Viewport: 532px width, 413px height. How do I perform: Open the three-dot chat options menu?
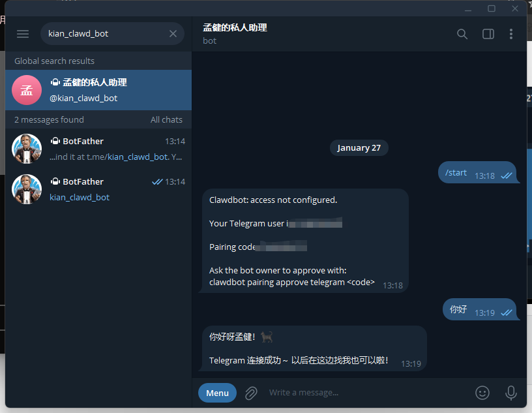(x=511, y=34)
